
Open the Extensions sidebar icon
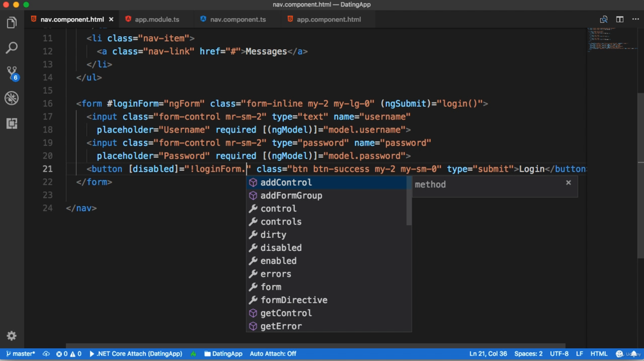coord(12,123)
